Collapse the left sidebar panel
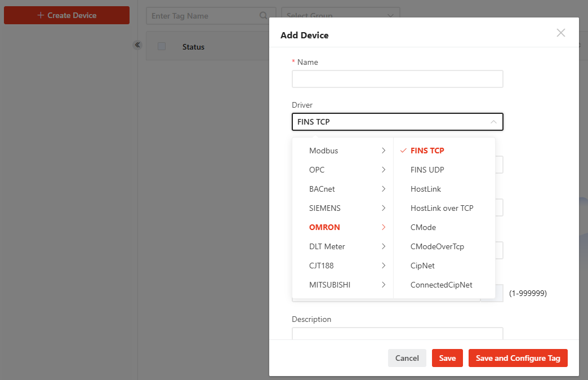 (x=137, y=45)
